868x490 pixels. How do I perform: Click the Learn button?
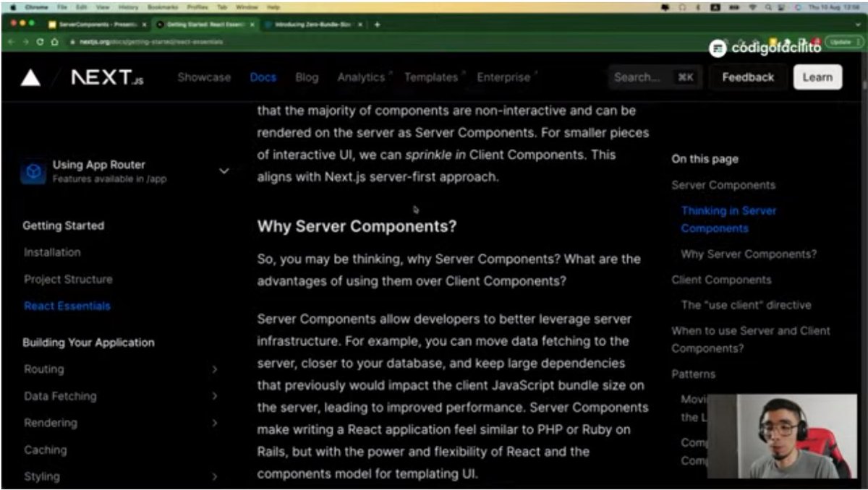coord(817,77)
